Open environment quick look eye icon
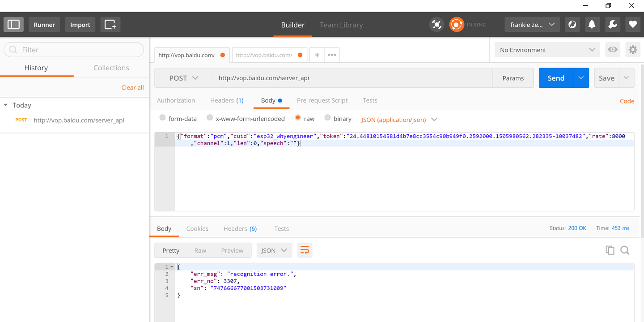This screenshot has height=322, width=644. (x=613, y=50)
